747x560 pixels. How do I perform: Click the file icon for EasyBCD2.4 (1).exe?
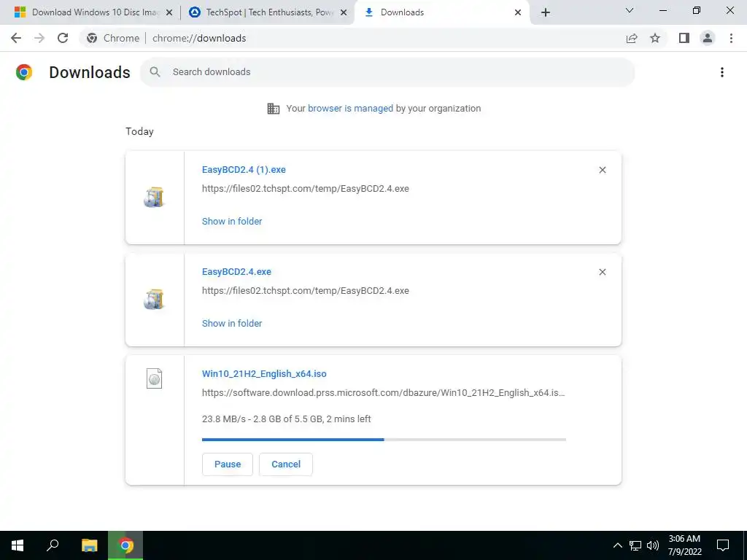[x=154, y=197]
